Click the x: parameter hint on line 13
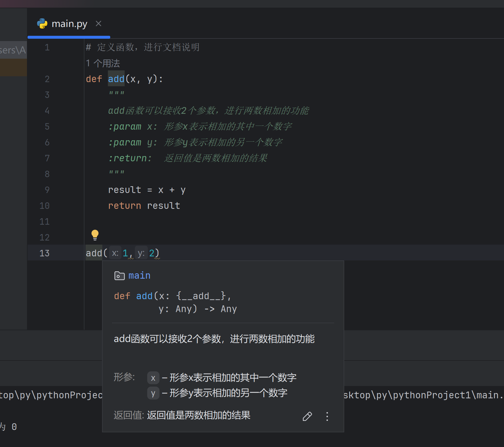 coord(115,253)
